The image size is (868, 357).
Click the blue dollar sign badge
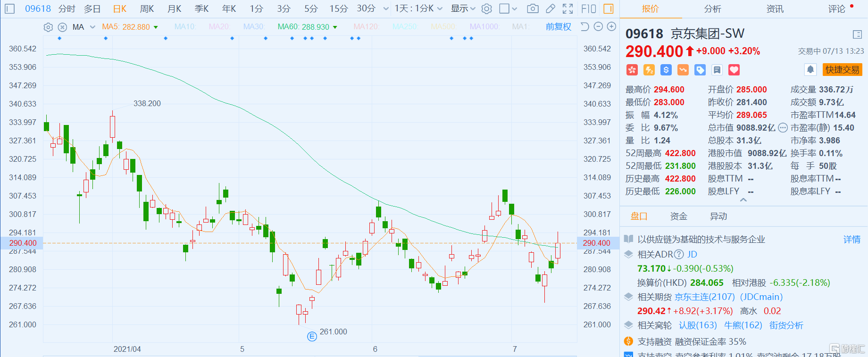coord(666,70)
